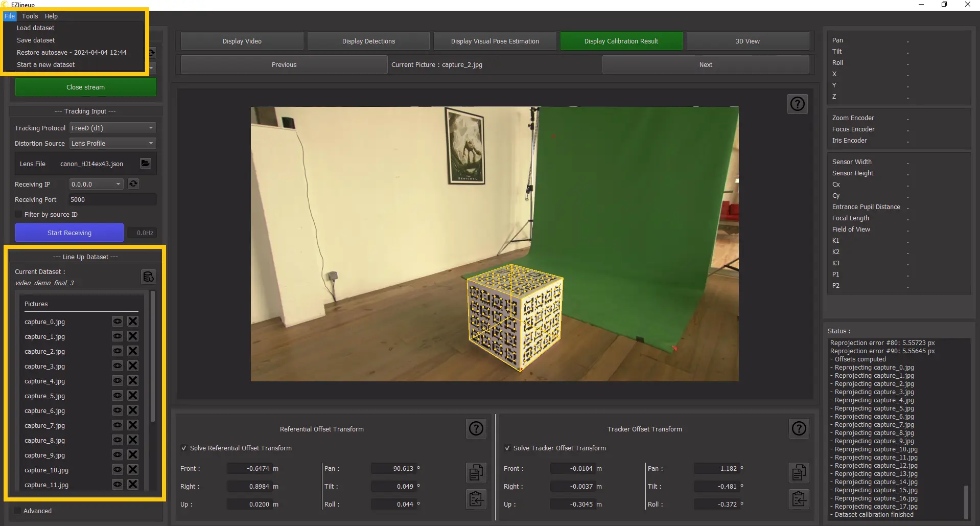Image resolution: width=980 pixels, height=526 pixels.
Task: Paste values into Tracker Offset Transform
Action: click(799, 499)
